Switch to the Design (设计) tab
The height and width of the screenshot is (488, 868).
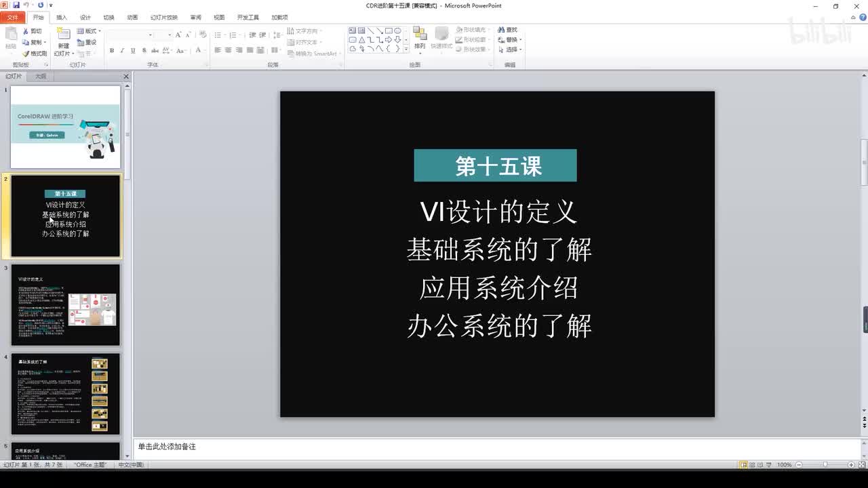(x=85, y=18)
